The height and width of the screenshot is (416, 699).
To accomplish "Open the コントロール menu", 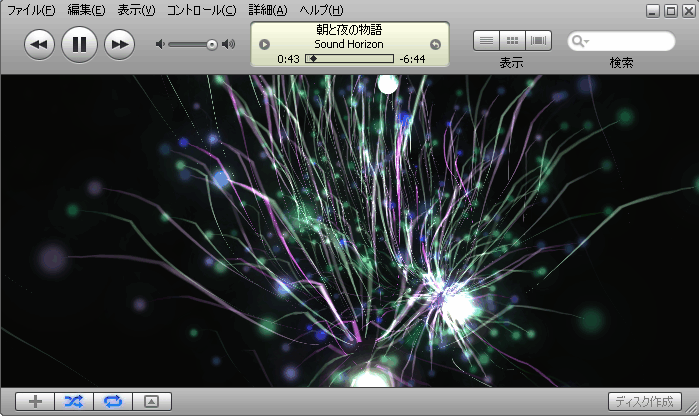I will click(x=201, y=10).
